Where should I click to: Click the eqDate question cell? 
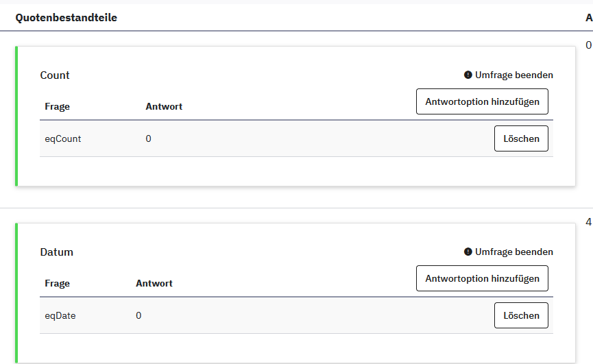pos(60,315)
